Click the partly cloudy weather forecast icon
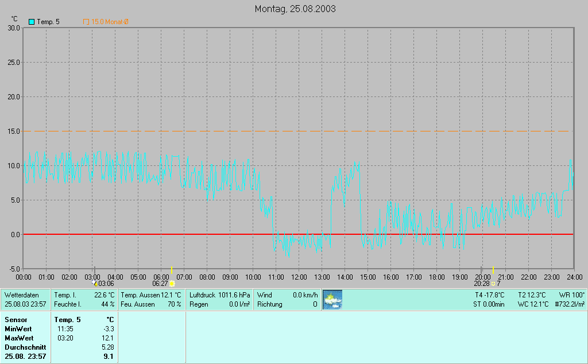This screenshot has height=364, width=588. pyautogui.click(x=332, y=299)
